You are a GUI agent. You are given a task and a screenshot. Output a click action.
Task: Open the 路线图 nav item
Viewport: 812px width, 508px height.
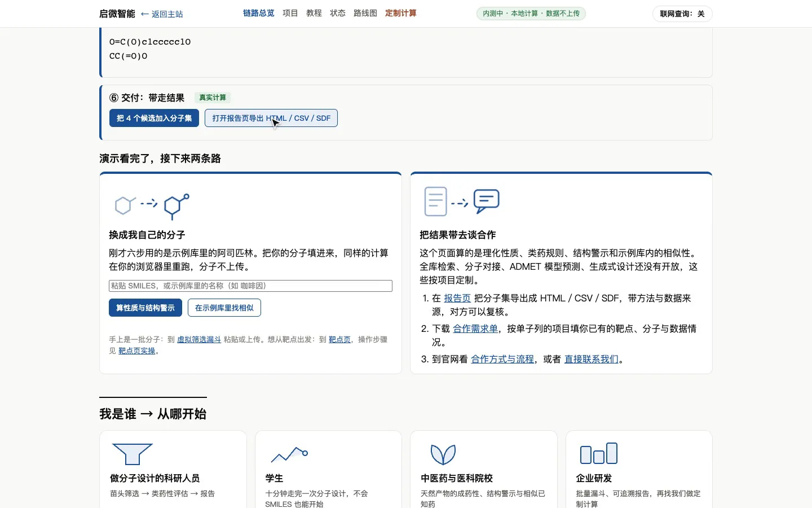[x=365, y=13]
